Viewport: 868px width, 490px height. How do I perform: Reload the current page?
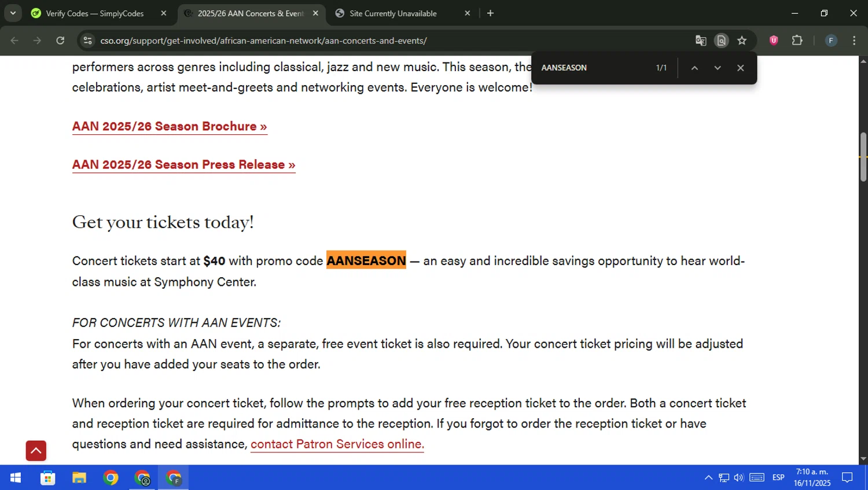point(60,40)
